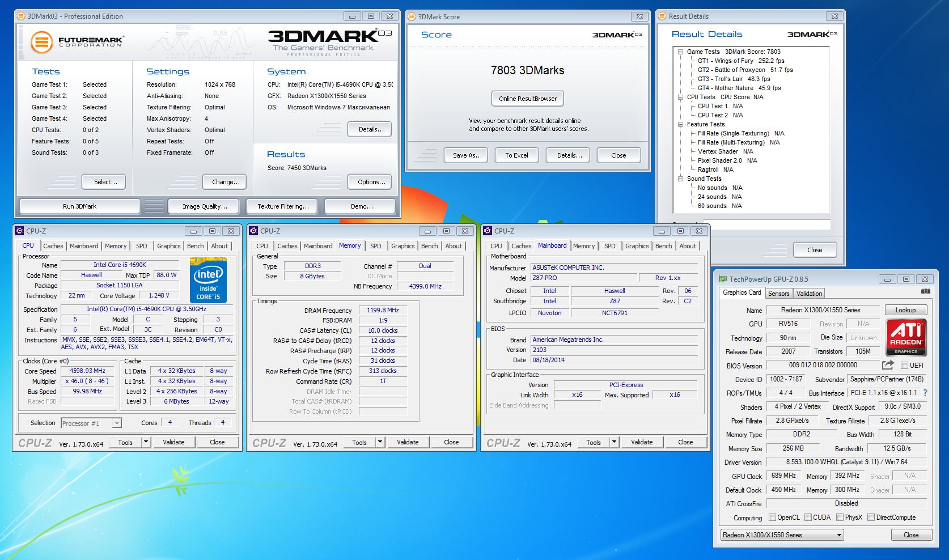The image size is (949, 560).
Task: Click 3DMark Score window title icon
Action: (x=412, y=16)
